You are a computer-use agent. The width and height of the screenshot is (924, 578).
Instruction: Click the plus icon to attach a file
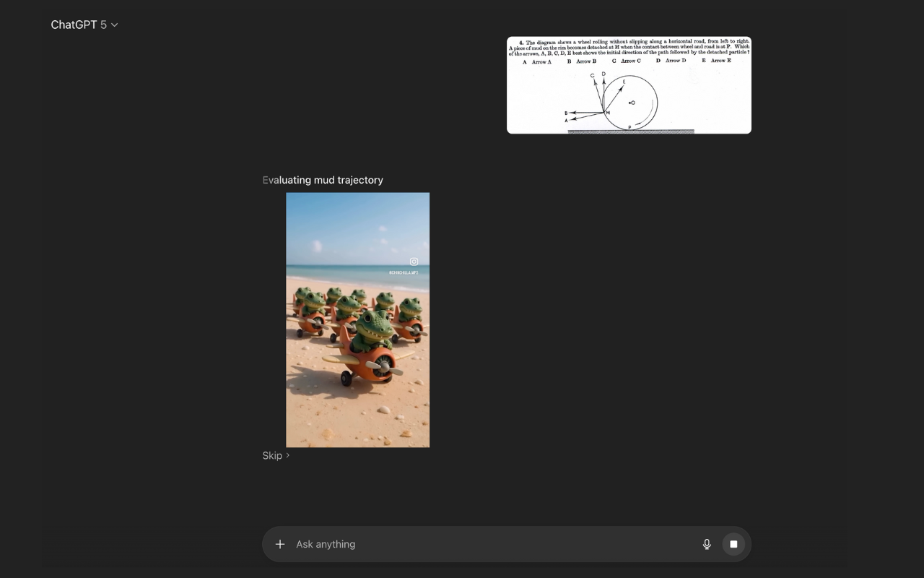pyautogui.click(x=280, y=544)
